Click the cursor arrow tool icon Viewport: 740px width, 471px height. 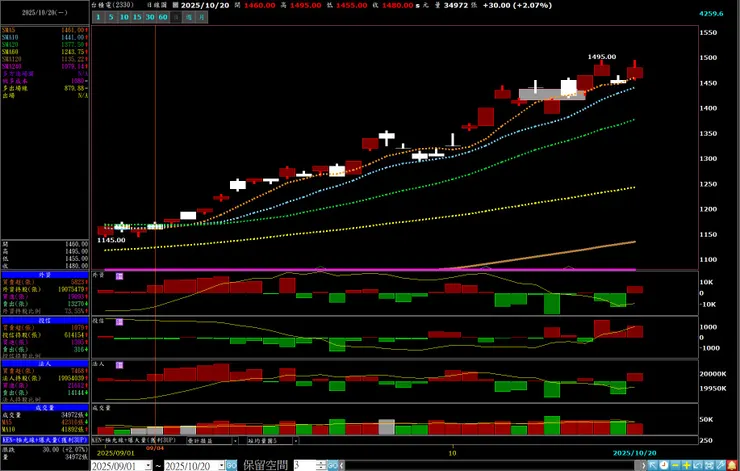point(653,465)
